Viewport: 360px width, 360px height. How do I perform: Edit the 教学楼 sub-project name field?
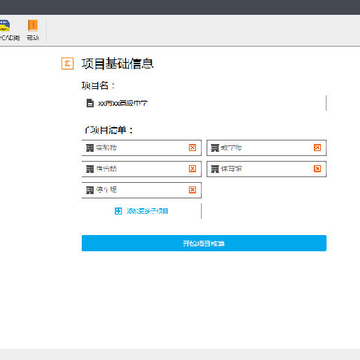(x=266, y=148)
